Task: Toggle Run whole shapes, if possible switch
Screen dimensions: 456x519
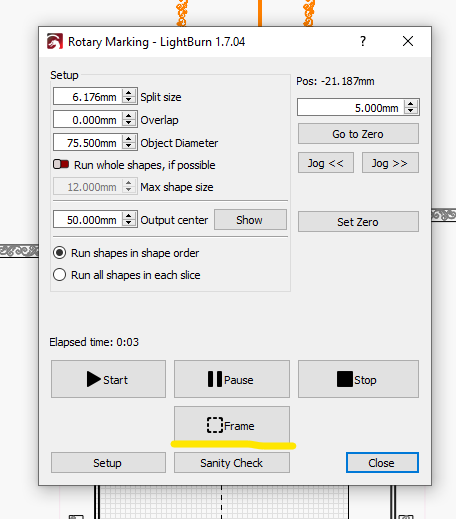Action: [x=61, y=164]
